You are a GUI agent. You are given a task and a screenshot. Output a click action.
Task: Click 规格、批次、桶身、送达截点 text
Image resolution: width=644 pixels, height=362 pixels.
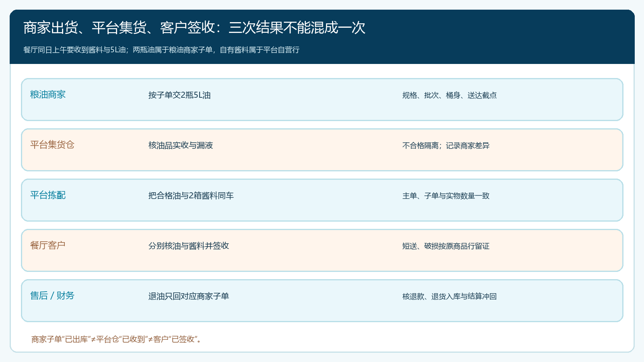click(x=450, y=95)
